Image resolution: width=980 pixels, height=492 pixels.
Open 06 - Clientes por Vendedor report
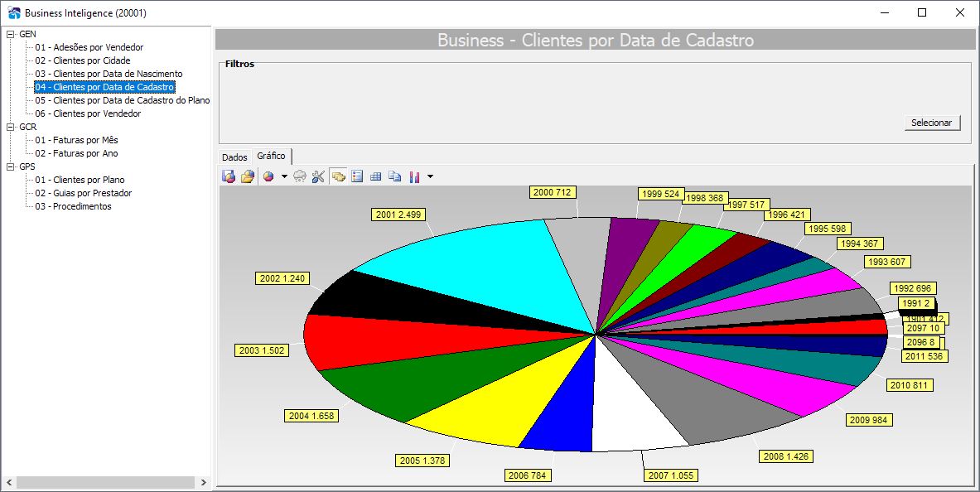point(88,113)
